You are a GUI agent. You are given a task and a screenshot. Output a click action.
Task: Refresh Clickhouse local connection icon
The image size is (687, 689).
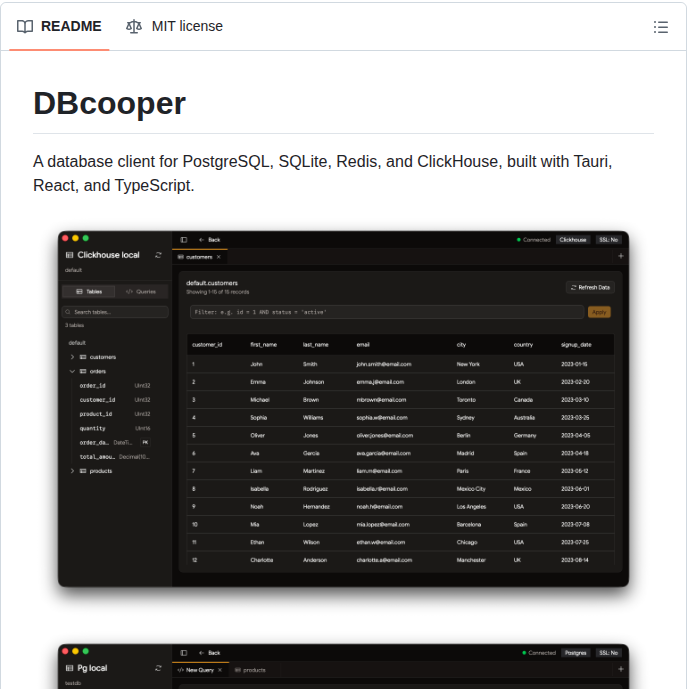(x=158, y=255)
